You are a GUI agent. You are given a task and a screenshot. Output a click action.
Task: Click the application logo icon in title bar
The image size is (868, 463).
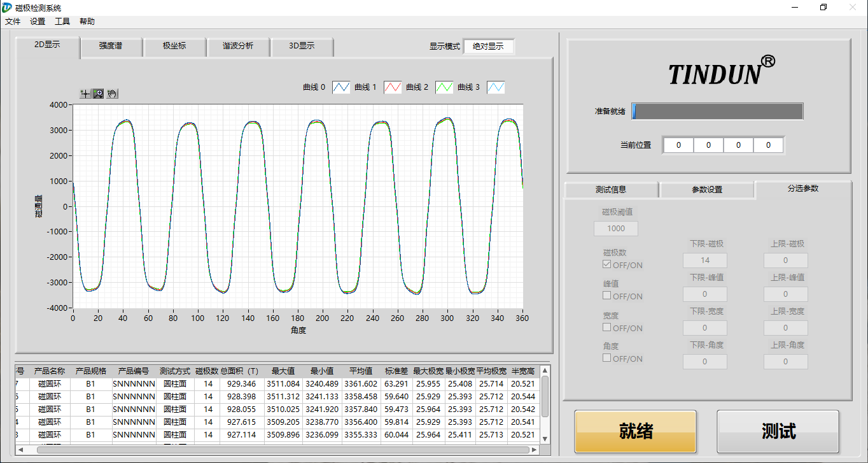pos(7,7)
